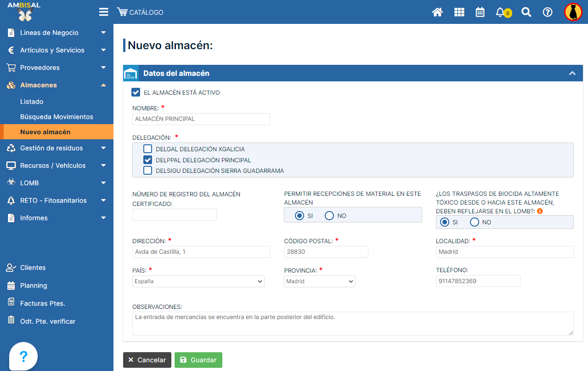Click the Observaciones text area

[352, 324]
